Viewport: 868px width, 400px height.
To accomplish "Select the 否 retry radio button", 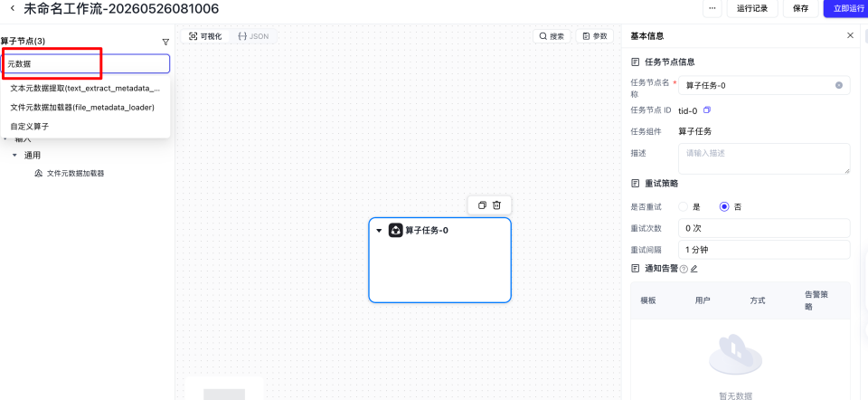I will [724, 206].
